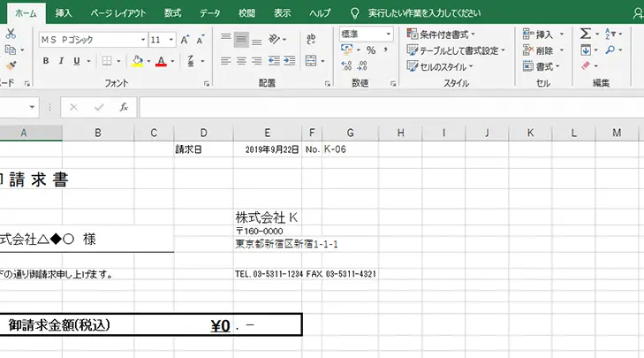Click the eraser Clear icon
This screenshot has width=644, height=358.
[x=585, y=65]
